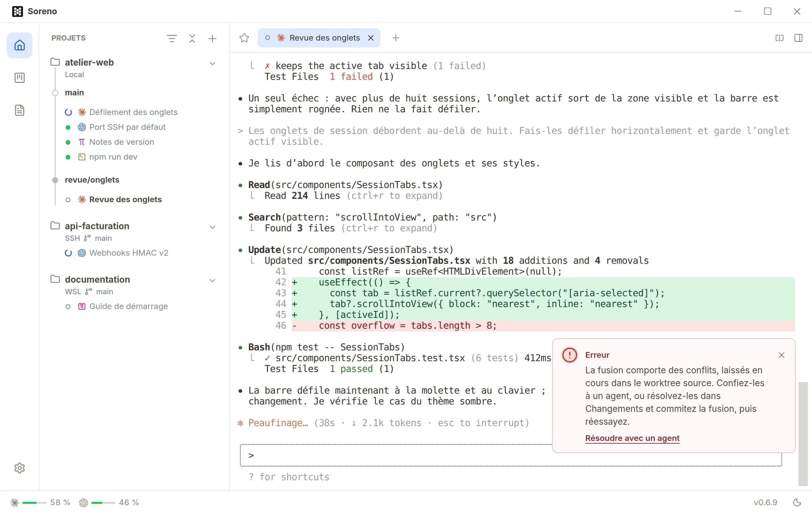Open Guide de démarrage session
The width and height of the screenshot is (812, 514).
coord(128,306)
